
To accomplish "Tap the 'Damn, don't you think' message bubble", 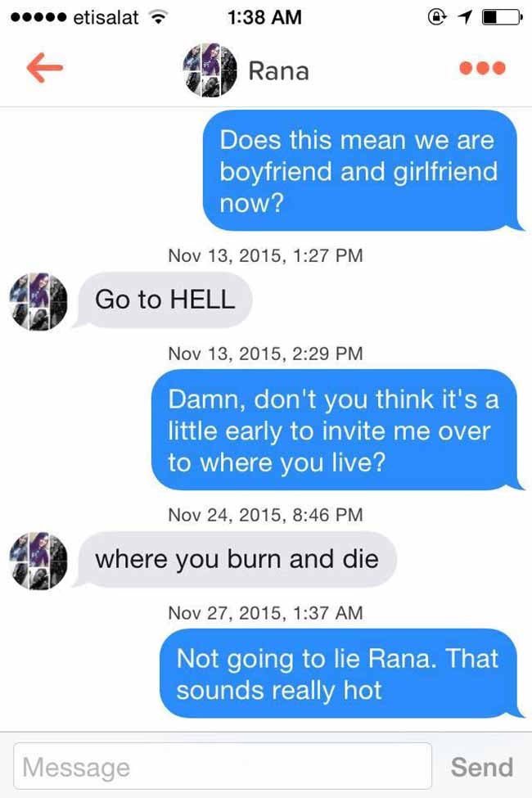I will pos(337,430).
